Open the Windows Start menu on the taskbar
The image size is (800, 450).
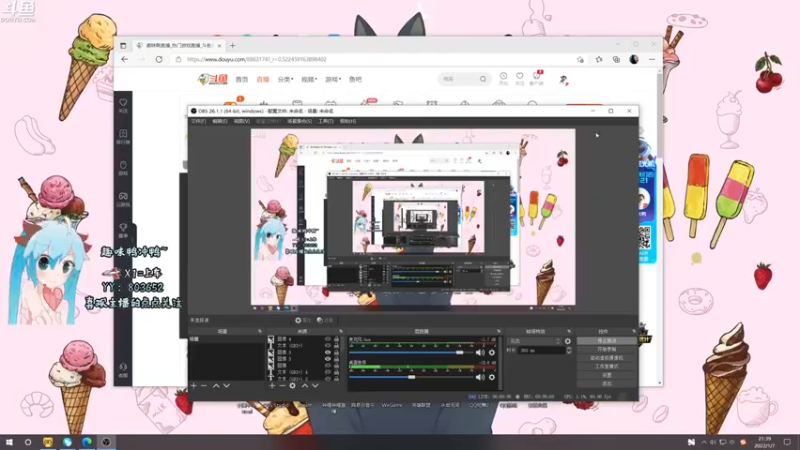(x=9, y=442)
